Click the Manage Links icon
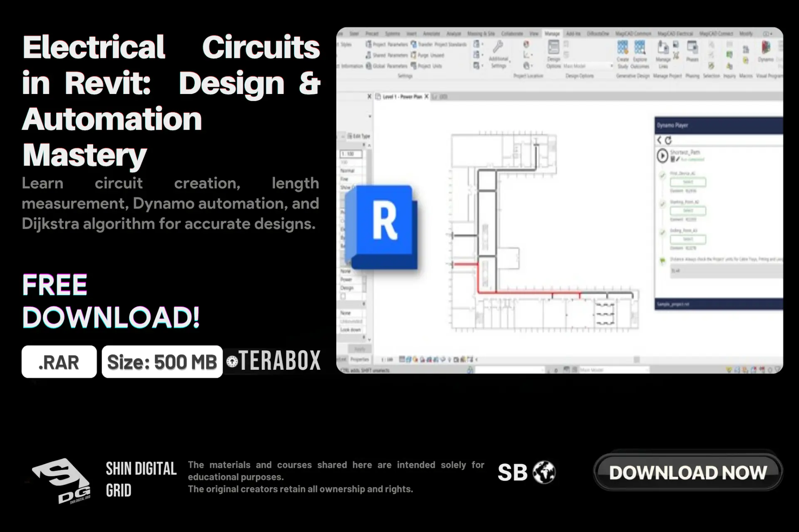799x532 pixels. [663, 54]
